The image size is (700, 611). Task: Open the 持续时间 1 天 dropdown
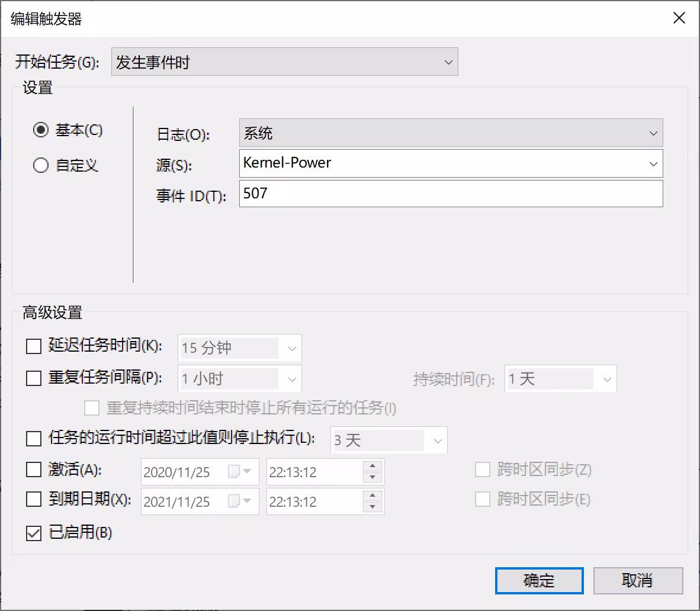click(x=561, y=379)
